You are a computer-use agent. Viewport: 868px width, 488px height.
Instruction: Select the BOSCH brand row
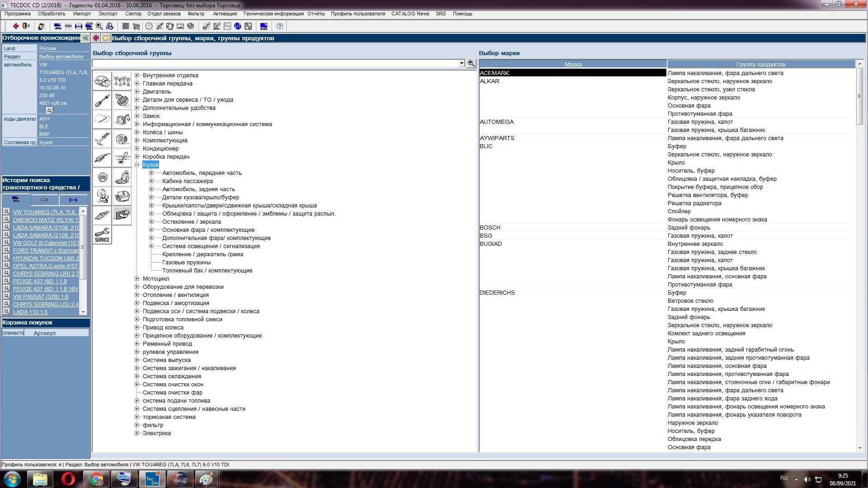(572, 227)
